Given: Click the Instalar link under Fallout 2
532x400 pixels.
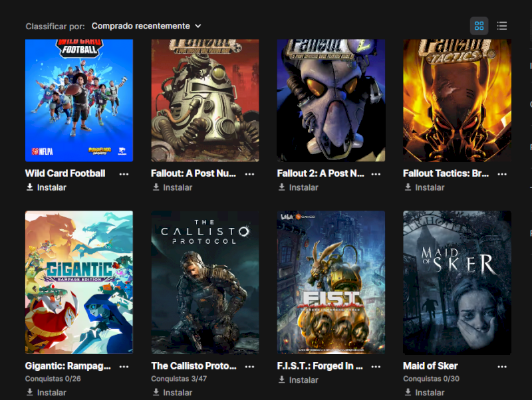Looking at the screenshot, I should point(298,187).
